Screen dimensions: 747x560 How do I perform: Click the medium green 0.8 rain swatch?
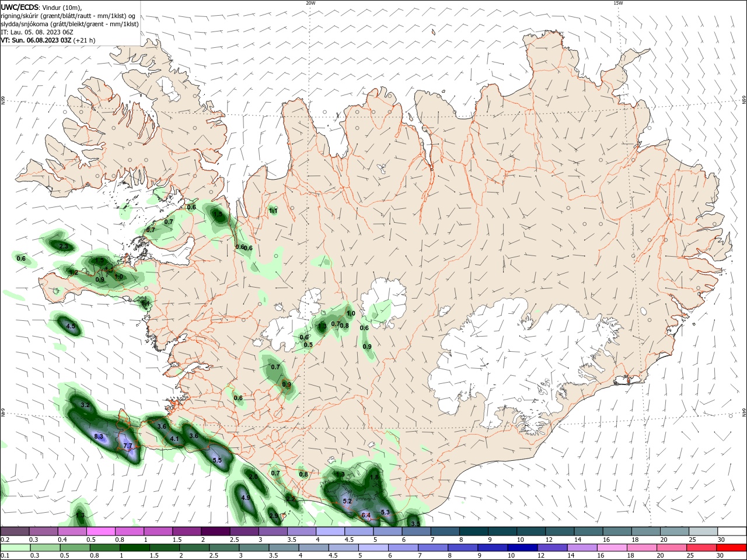coord(104,548)
